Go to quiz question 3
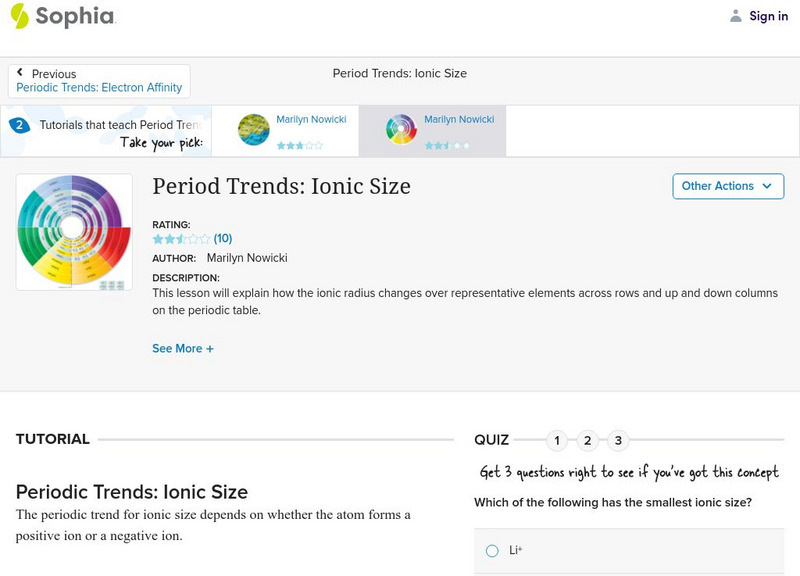 (x=619, y=440)
